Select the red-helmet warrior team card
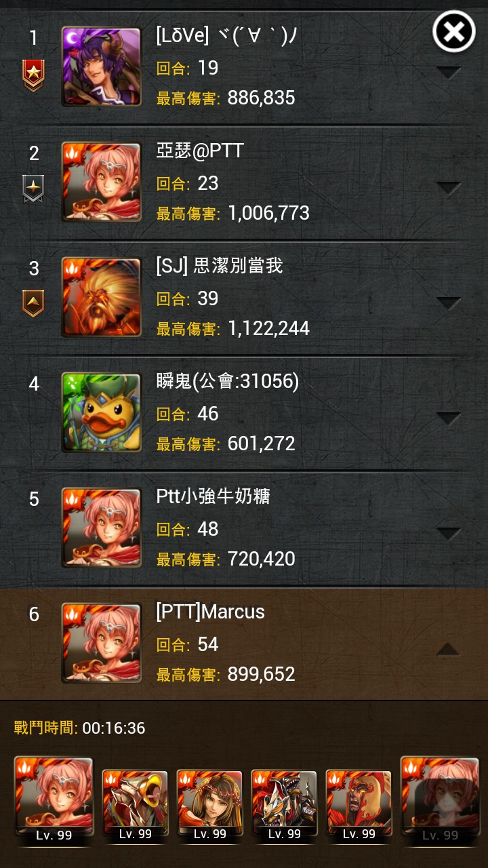Image resolution: width=488 pixels, height=868 pixels. click(x=359, y=805)
